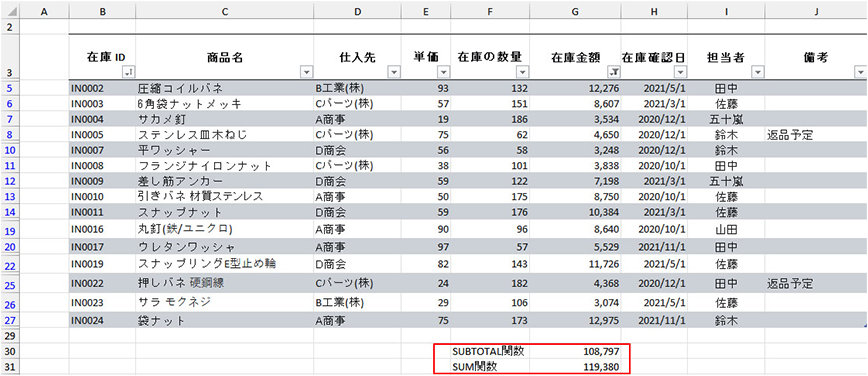
Task: Click cell スナップナット
Action: tap(224, 212)
